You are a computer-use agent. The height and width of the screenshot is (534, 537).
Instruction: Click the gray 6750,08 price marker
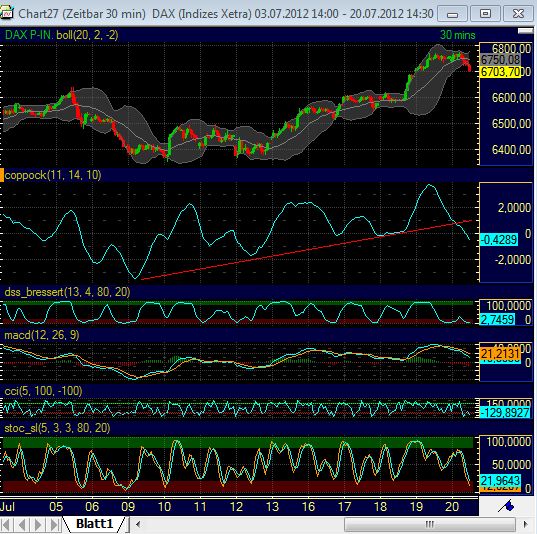coord(500,60)
